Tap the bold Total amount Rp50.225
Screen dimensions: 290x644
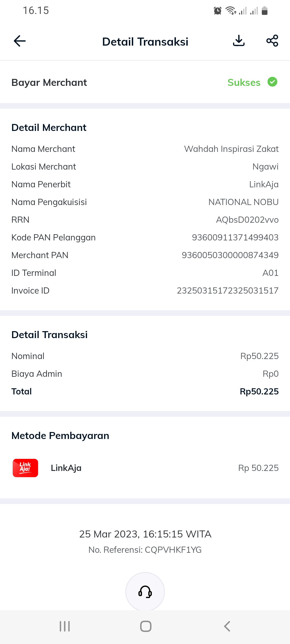click(259, 391)
